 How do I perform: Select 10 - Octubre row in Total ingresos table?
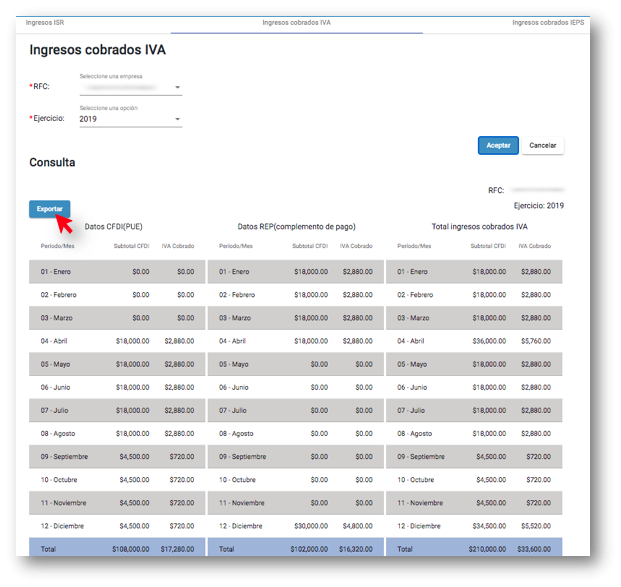(x=474, y=480)
